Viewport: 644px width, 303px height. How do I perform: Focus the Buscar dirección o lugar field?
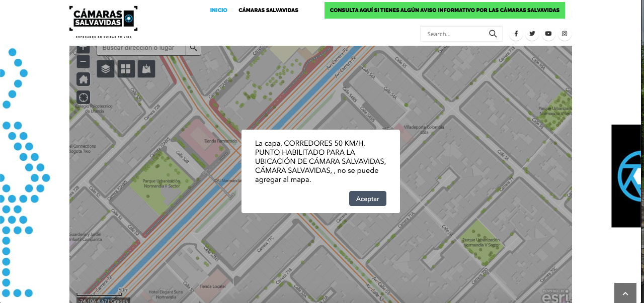(x=141, y=48)
